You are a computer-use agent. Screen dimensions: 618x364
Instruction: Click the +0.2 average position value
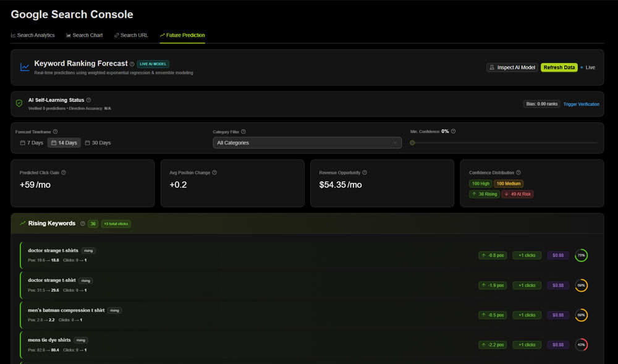pyautogui.click(x=178, y=185)
